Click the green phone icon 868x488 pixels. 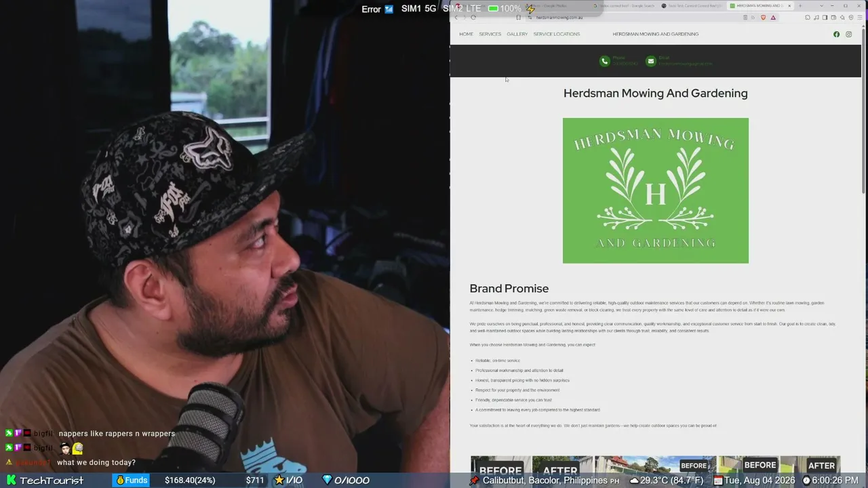(604, 61)
